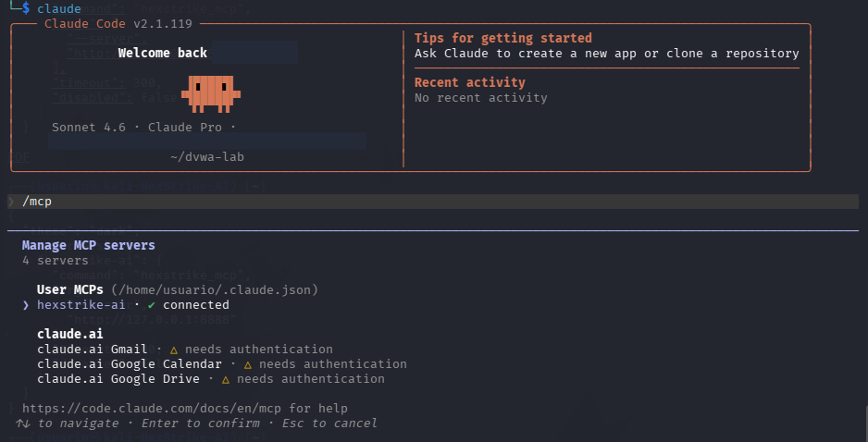The height and width of the screenshot is (442, 868).
Task: Click 'Sonnet 4.6' model label
Action: tap(89, 128)
